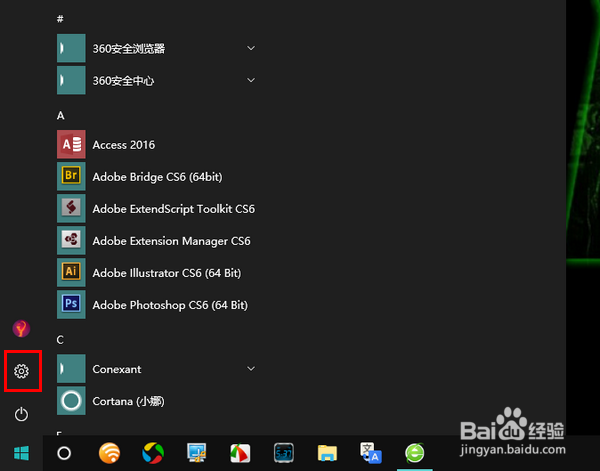Click the Access 2016 icon
The height and width of the screenshot is (471, 600).
pyautogui.click(x=71, y=144)
